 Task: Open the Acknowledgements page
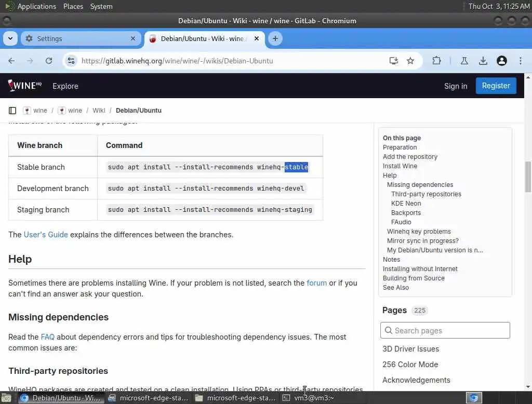(x=416, y=380)
